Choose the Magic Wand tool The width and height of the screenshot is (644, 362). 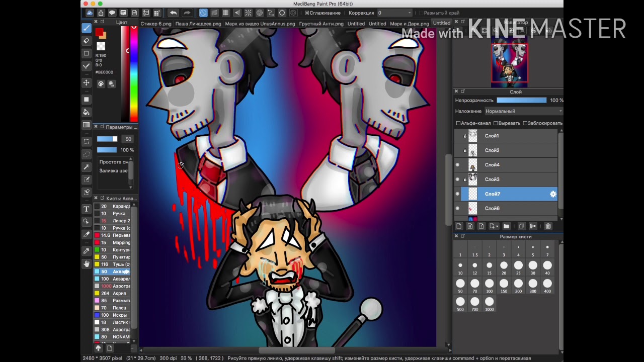(x=87, y=167)
